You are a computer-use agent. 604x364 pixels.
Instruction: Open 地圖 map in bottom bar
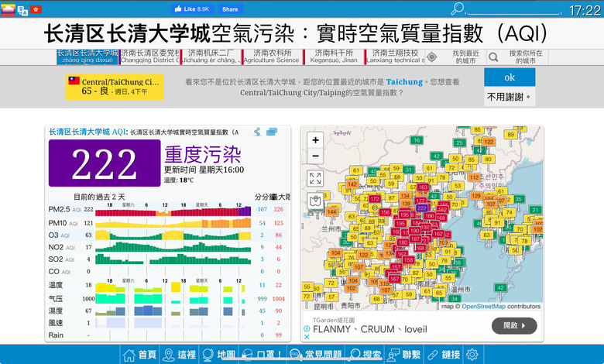(218, 355)
